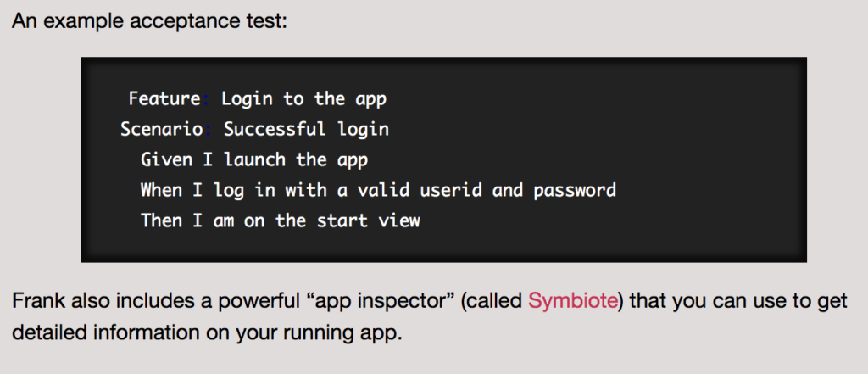
Task: Click the word "password" in the code
Action: (575, 191)
